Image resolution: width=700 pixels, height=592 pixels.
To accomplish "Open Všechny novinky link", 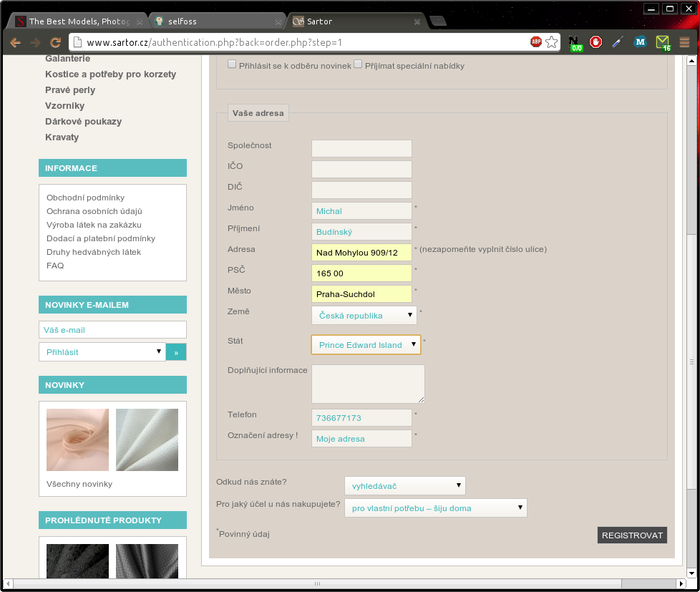I will 79,484.
